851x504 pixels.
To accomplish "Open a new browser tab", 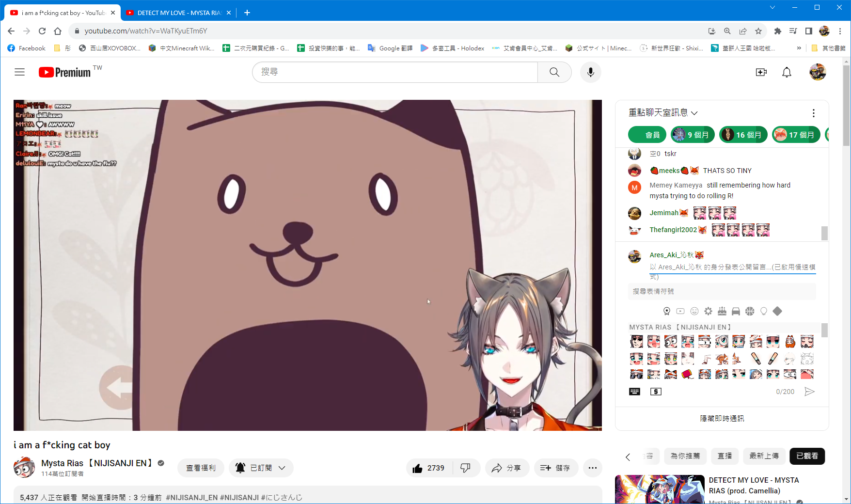I will point(247,13).
